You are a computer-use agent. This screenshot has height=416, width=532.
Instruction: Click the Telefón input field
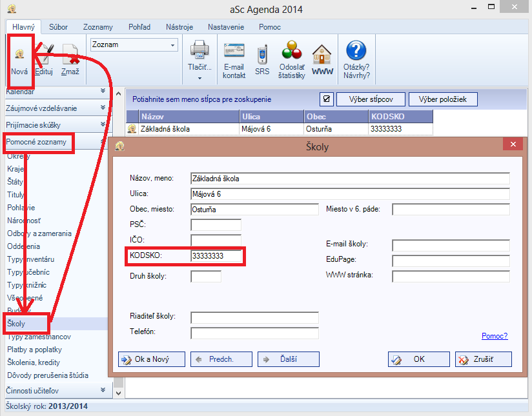(255, 333)
